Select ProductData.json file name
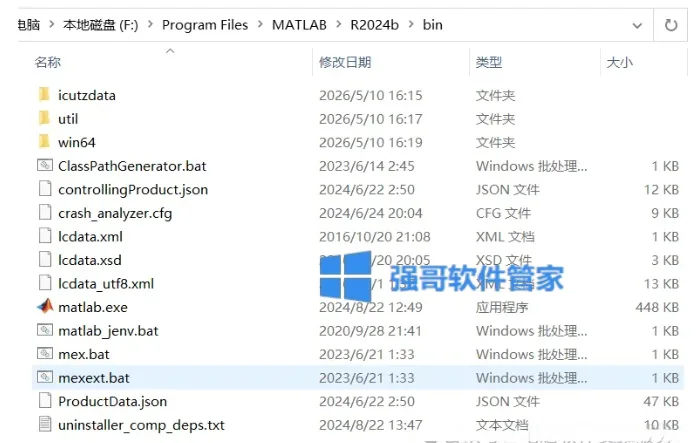Screen dimensions: 700x443 pyautogui.click(x=112, y=401)
